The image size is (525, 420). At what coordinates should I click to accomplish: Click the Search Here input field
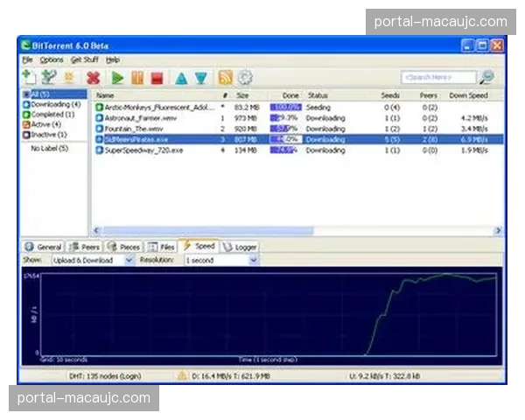(438, 78)
